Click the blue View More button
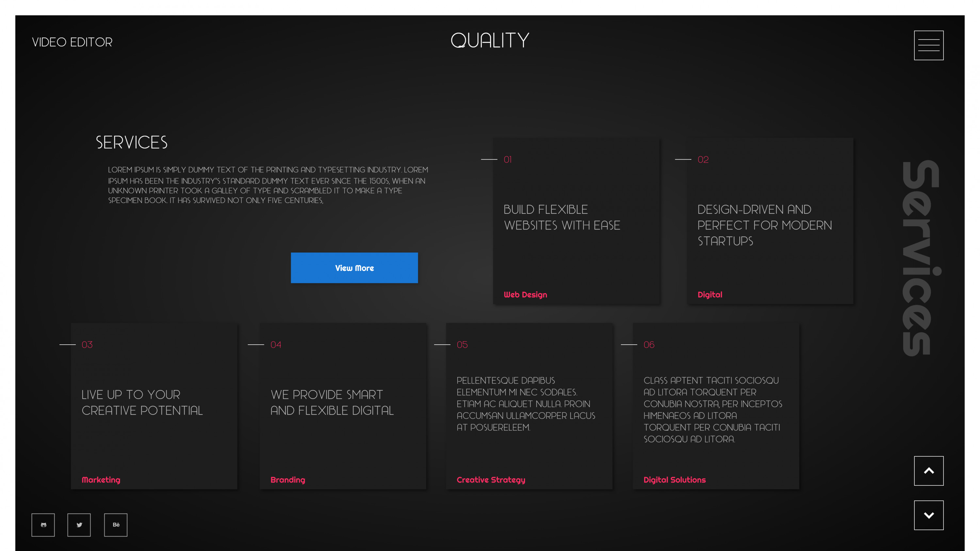The width and height of the screenshot is (980, 551). [354, 268]
